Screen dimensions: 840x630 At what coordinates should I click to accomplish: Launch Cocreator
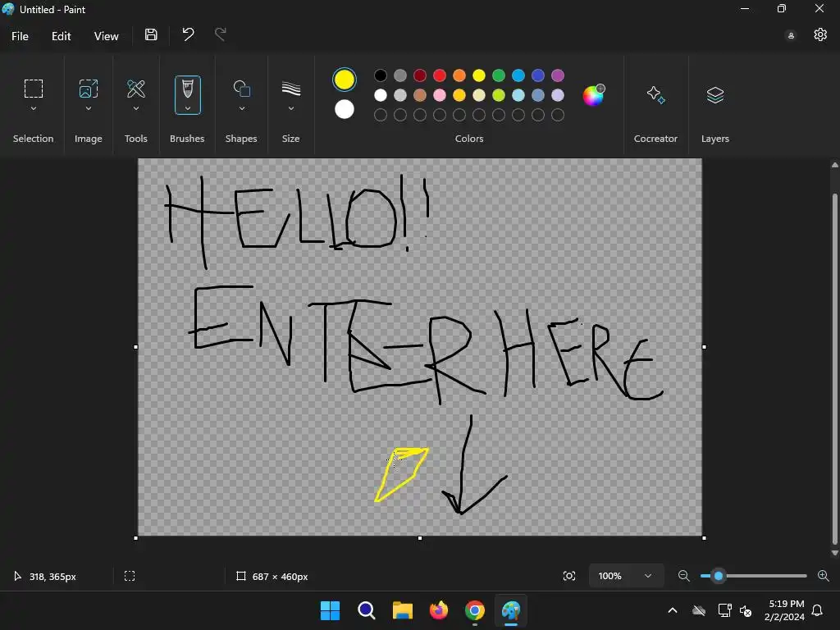[655, 95]
